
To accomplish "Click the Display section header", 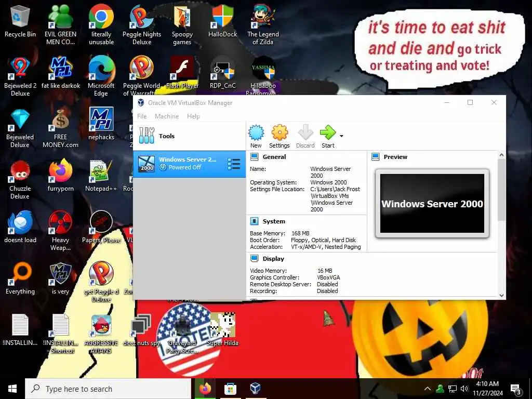I will (273, 259).
